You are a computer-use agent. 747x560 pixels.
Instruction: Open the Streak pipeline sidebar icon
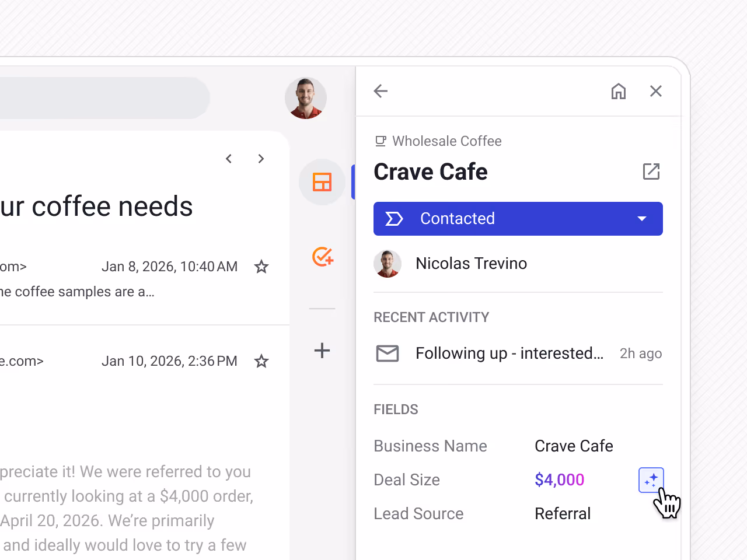pos(322,182)
